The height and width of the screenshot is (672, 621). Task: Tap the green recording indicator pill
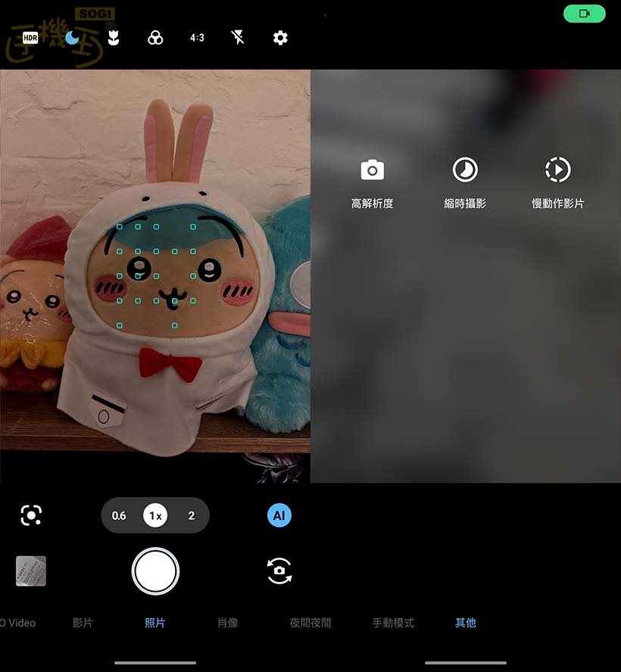pos(584,14)
